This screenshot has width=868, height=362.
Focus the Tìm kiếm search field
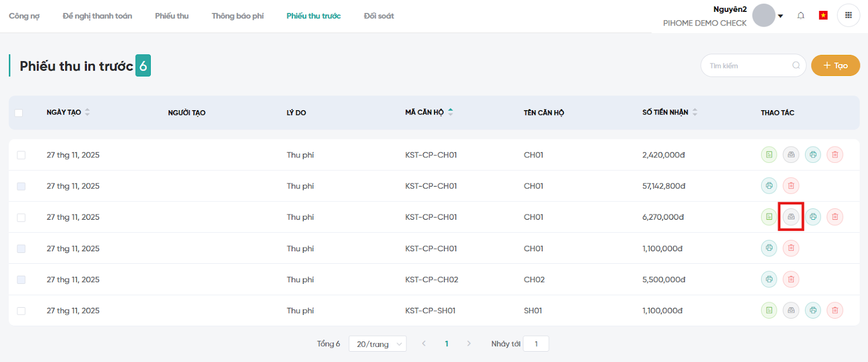tap(749, 66)
